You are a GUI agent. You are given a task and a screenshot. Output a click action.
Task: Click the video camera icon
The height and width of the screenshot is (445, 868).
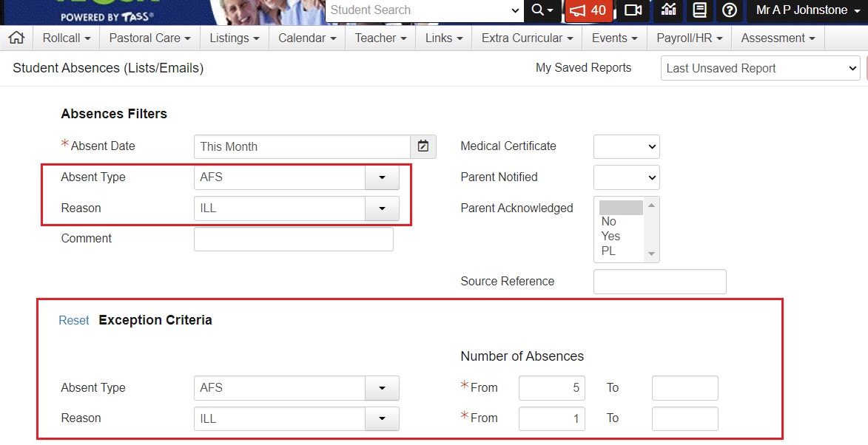[x=633, y=10]
